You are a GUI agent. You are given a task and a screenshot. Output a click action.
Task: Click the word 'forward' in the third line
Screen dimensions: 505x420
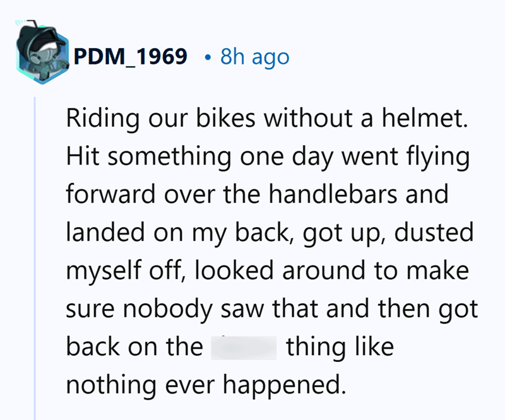[x=111, y=194]
